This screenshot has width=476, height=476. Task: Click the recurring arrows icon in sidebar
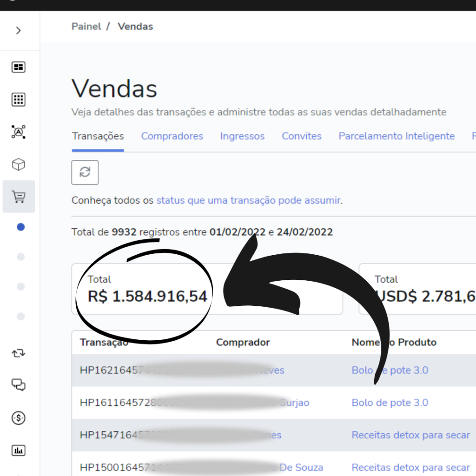[19, 353]
